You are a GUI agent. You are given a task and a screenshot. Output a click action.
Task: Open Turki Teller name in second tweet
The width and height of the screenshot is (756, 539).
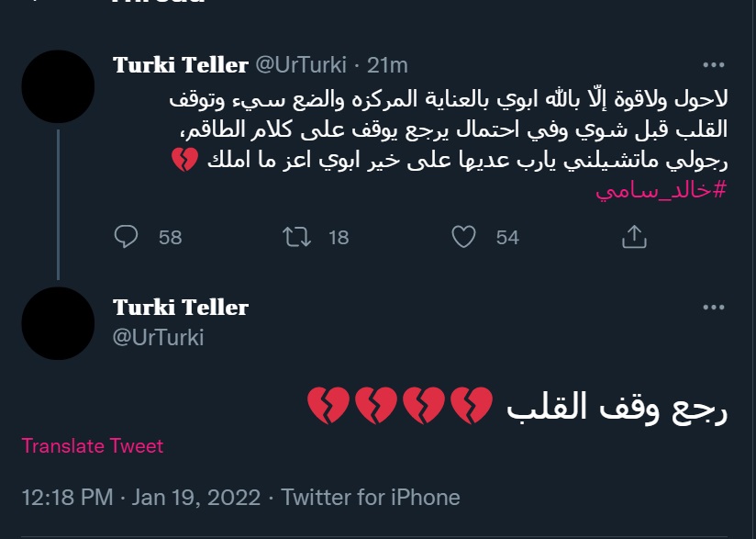coord(181,308)
